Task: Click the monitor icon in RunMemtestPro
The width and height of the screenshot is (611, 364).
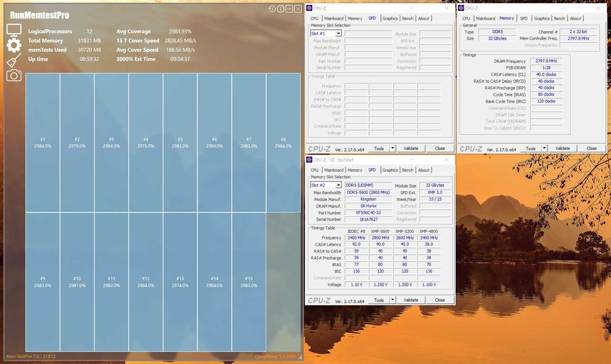Action: coord(13,30)
